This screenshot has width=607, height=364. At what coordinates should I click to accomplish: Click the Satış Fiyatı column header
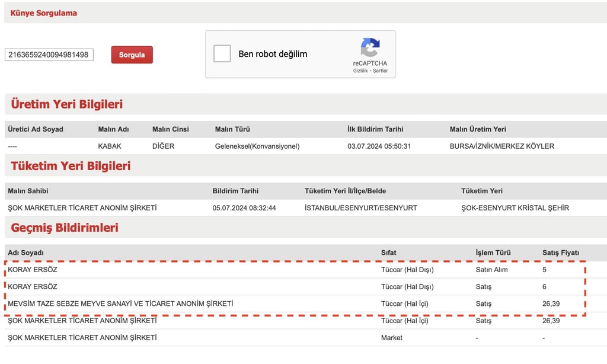(x=561, y=253)
